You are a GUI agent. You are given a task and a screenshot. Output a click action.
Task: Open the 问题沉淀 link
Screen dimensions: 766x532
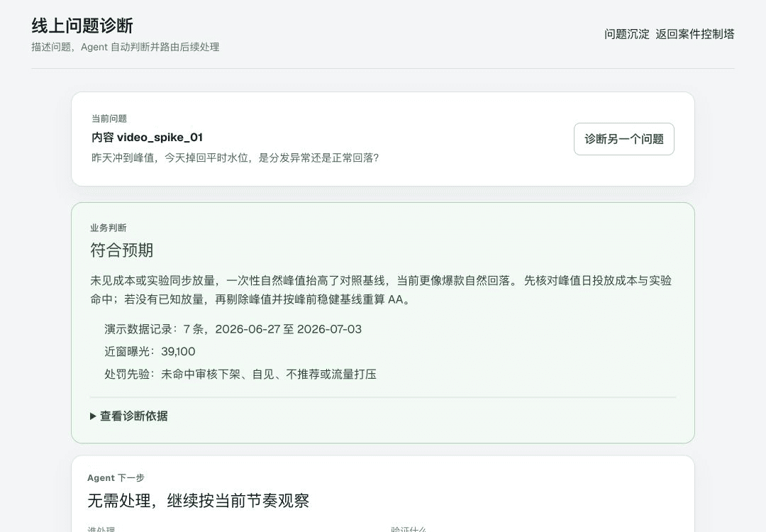coord(627,34)
